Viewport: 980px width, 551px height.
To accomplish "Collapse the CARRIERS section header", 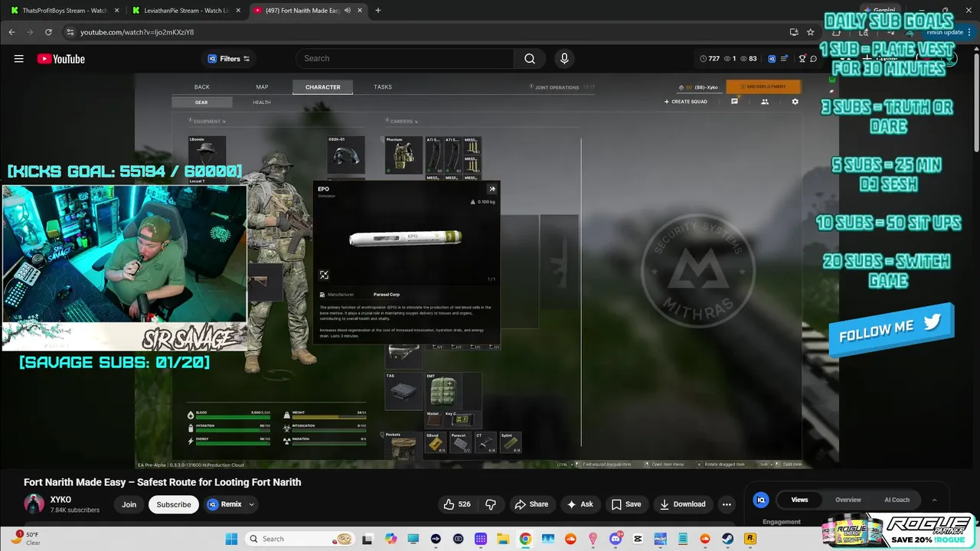I will [x=402, y=121].
